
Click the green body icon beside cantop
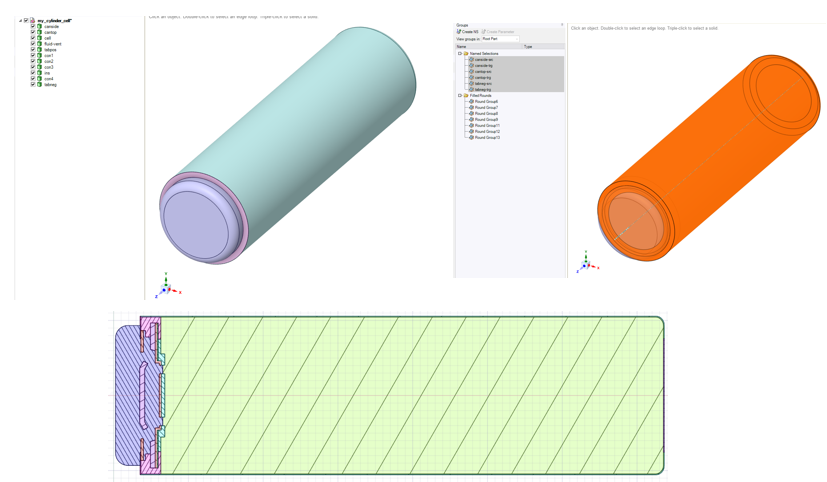(40, 32)
